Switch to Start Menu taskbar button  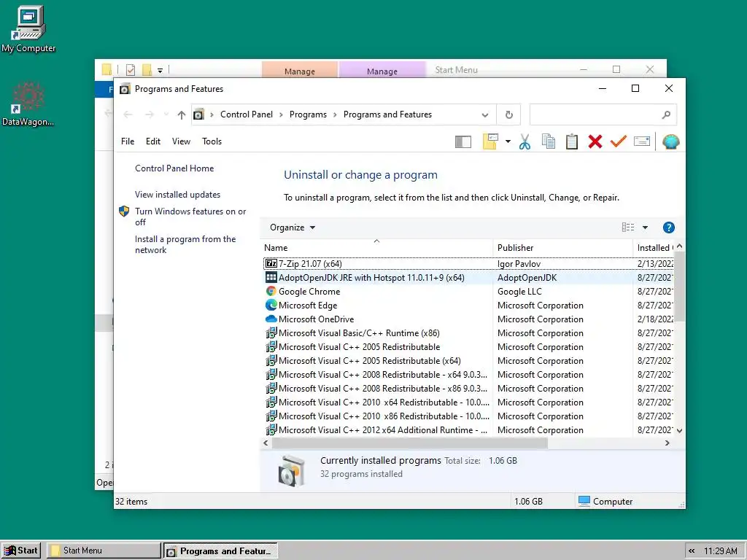[x=104, y=551]
